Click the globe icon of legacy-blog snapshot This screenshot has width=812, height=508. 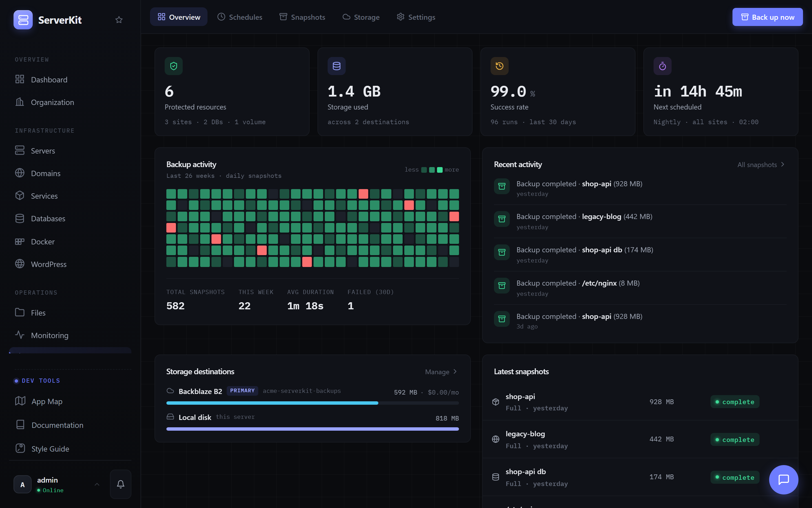496,439
